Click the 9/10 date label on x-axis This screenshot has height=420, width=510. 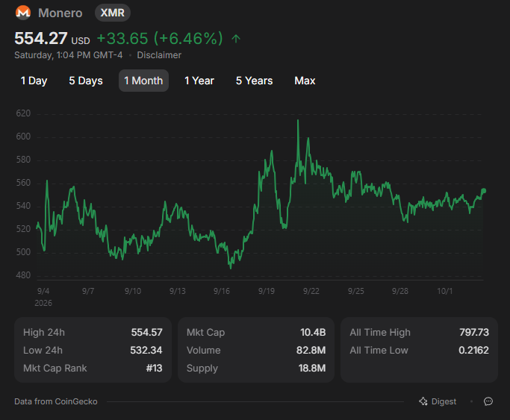point(133,291)
